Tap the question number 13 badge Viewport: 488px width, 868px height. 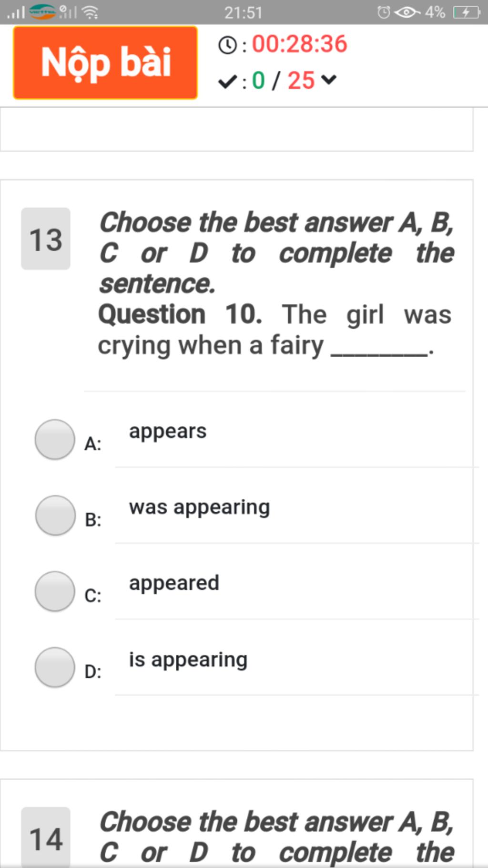coord(46,239)
